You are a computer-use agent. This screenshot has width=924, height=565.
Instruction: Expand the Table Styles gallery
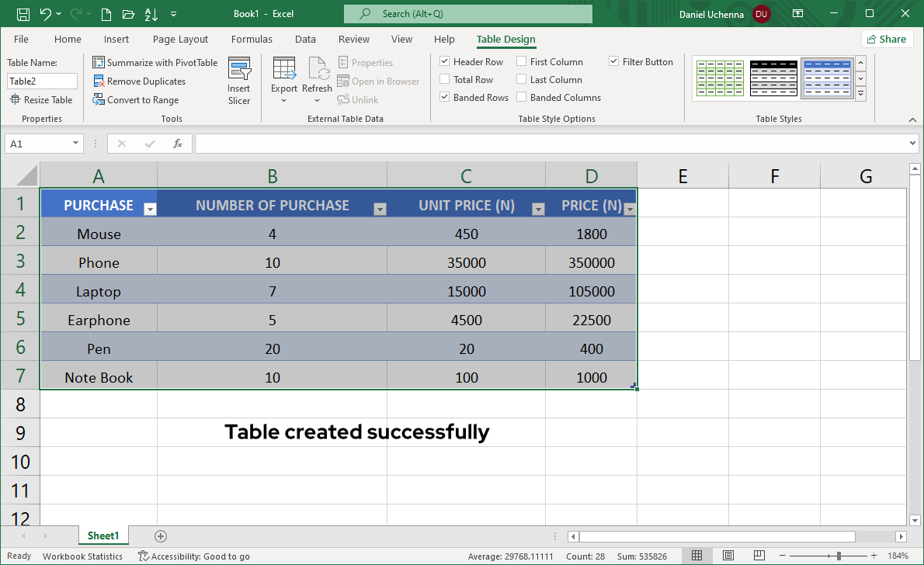[860, 94]
